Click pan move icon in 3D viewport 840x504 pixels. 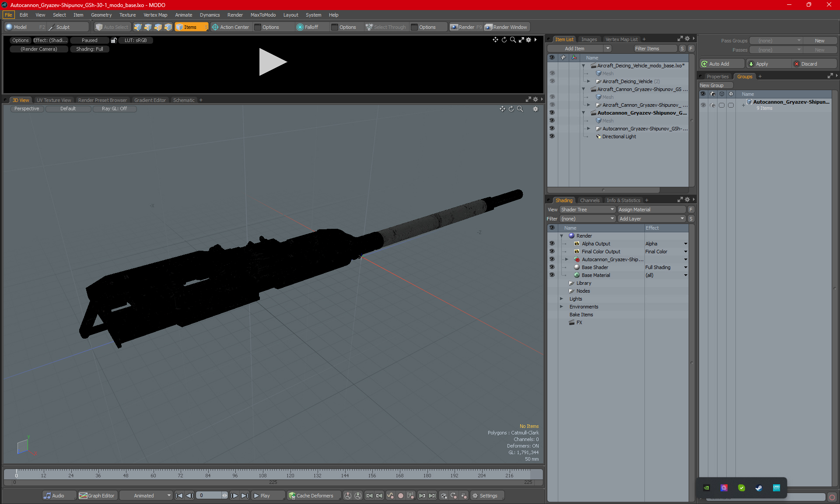(502, 109)
